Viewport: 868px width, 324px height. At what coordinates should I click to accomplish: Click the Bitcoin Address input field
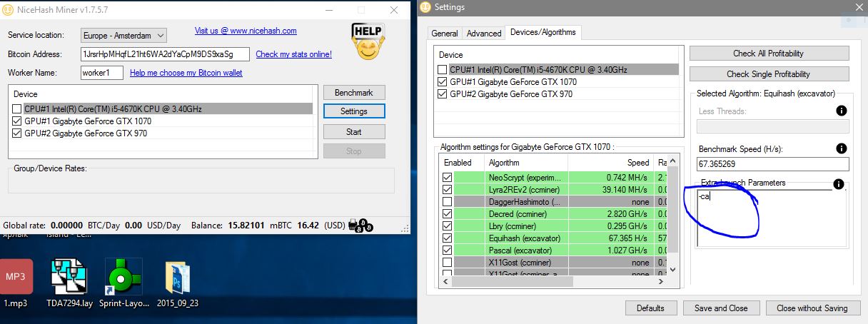(166, 54)
